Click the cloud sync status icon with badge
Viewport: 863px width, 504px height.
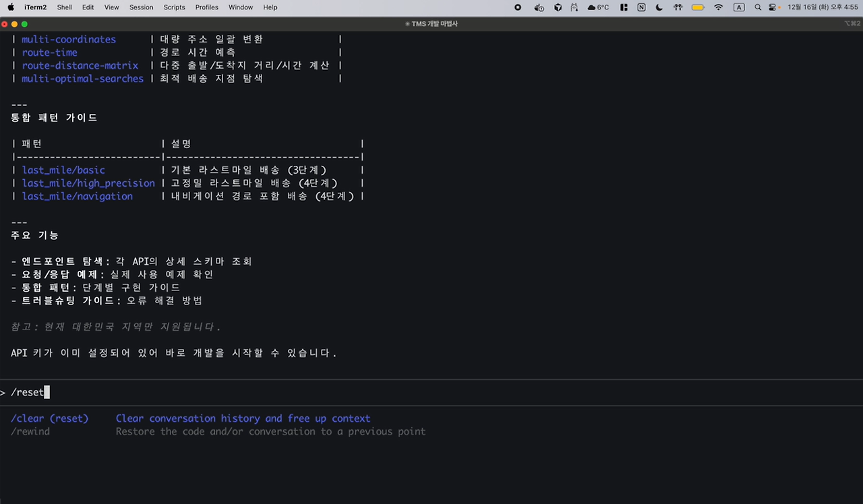[539, 7]
